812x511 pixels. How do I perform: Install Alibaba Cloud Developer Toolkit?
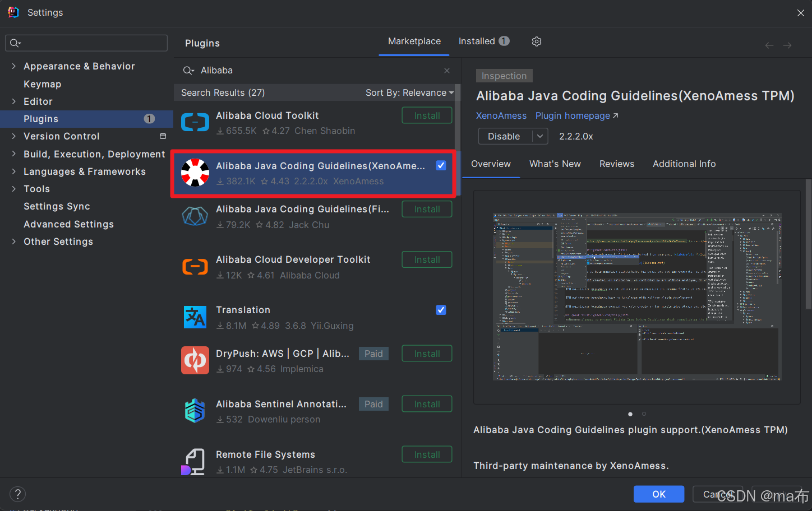(x=427, y=259)
